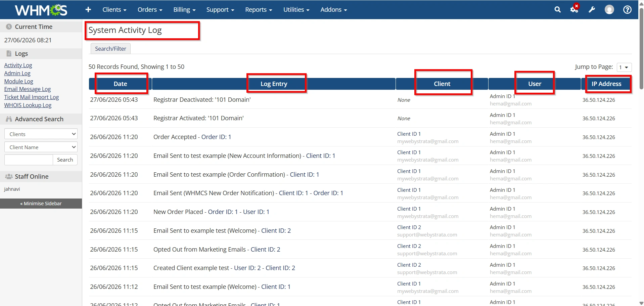This screenshot has height=306, width=644.
Task: Expand the Billing menu
Action: 184,10
